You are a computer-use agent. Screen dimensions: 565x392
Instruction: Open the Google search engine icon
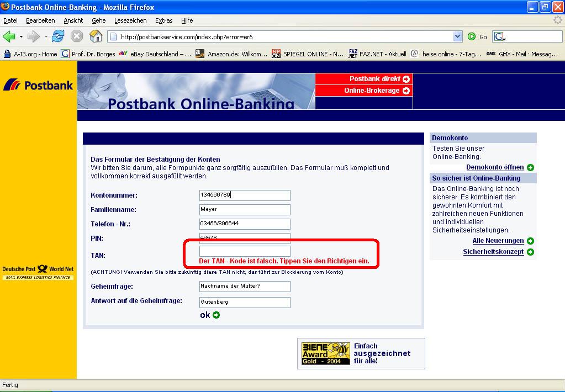tap(499, 36)
